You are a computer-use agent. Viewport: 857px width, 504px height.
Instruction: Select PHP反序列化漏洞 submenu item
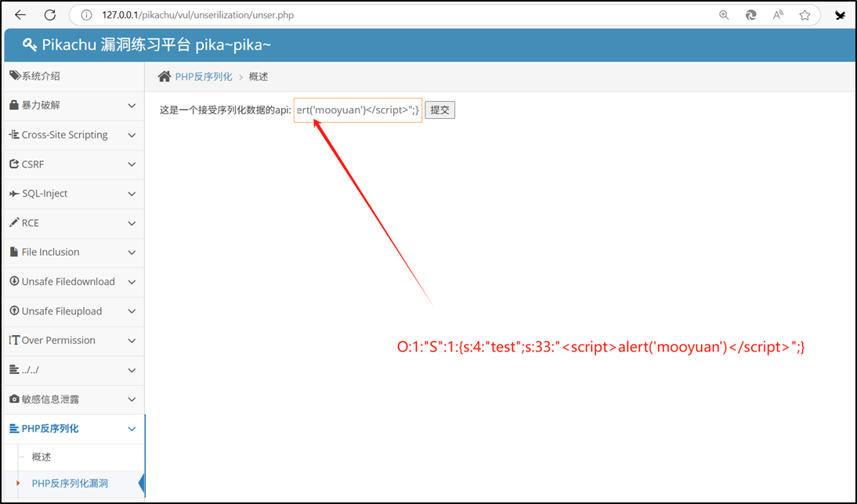click(70, 483)
